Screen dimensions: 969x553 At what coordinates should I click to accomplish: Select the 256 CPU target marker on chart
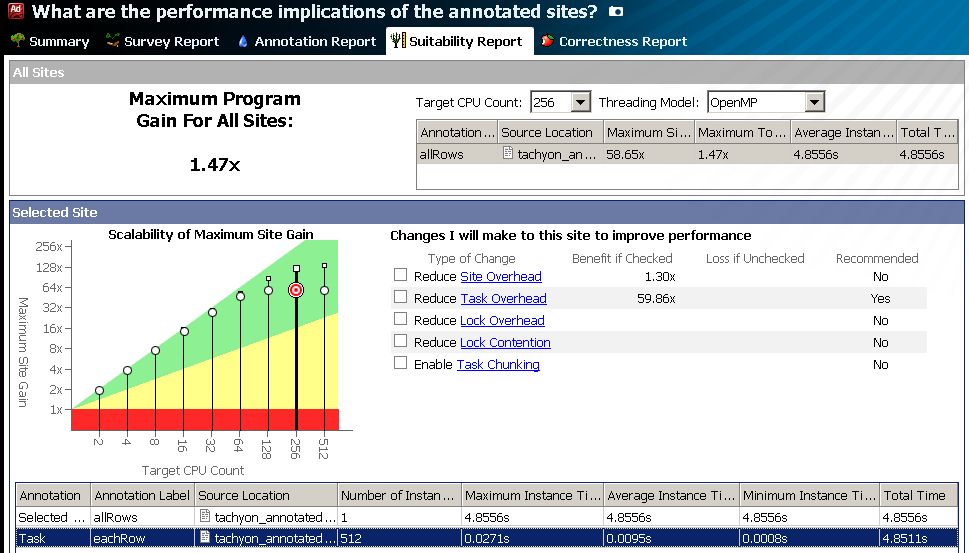[x=296, y=290]
